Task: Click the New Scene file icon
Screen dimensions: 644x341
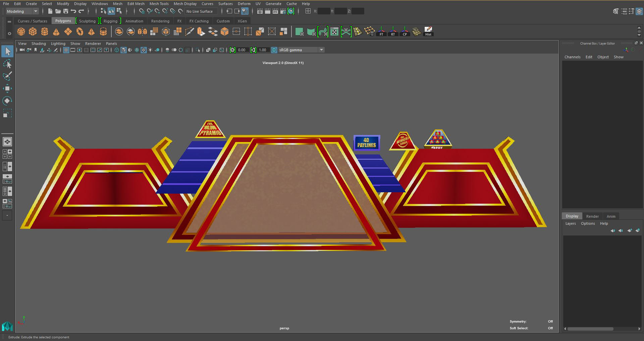Action: 50,11
